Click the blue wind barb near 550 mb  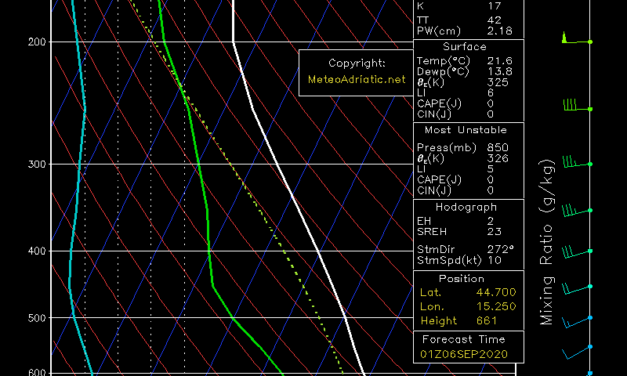pyautogui.click(x=577, y=352)
